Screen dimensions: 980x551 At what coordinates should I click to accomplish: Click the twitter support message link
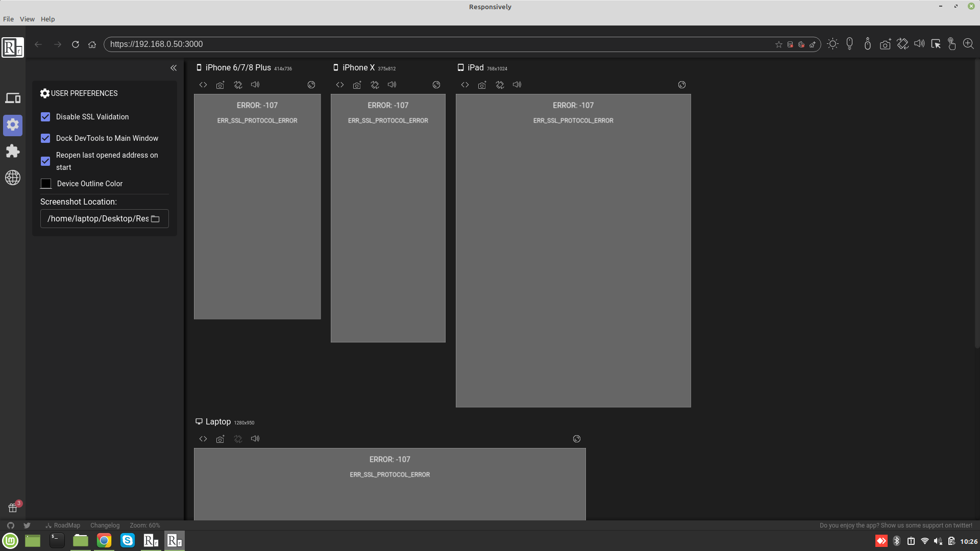(x=896, y=525)
